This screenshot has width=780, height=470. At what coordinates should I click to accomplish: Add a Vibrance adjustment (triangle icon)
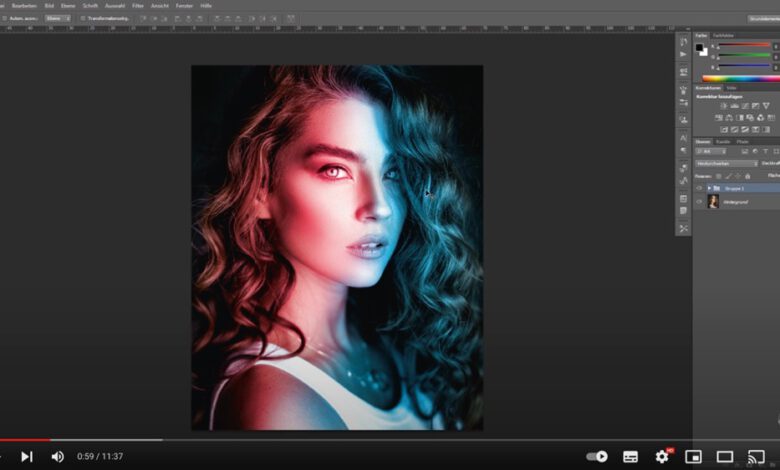coord(766,106)
